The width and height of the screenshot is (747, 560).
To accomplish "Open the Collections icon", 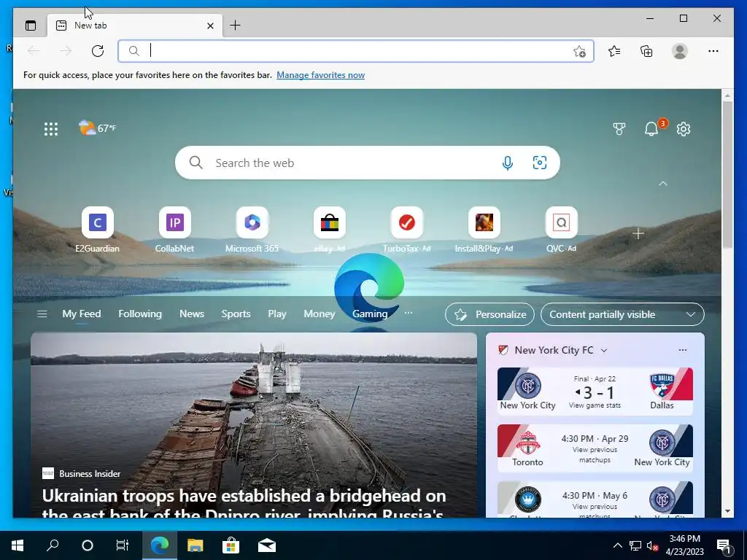I will [646, 51].
